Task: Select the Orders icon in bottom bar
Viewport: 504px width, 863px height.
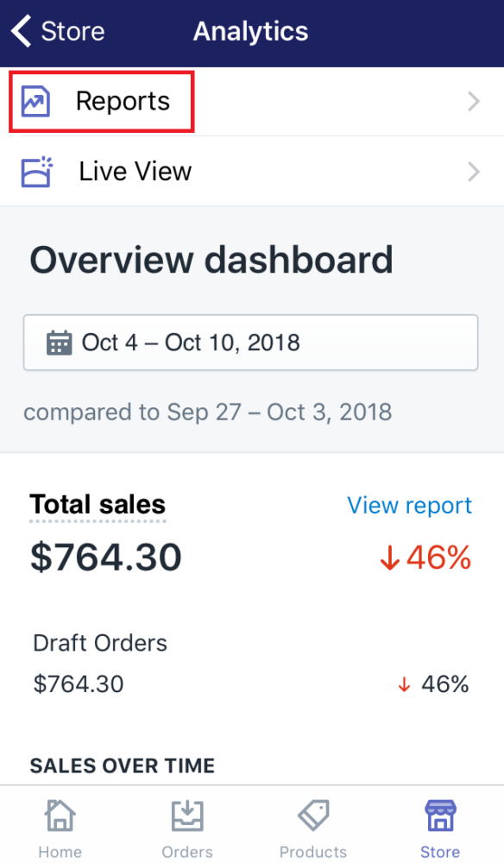Action: [x=187, y=815]
